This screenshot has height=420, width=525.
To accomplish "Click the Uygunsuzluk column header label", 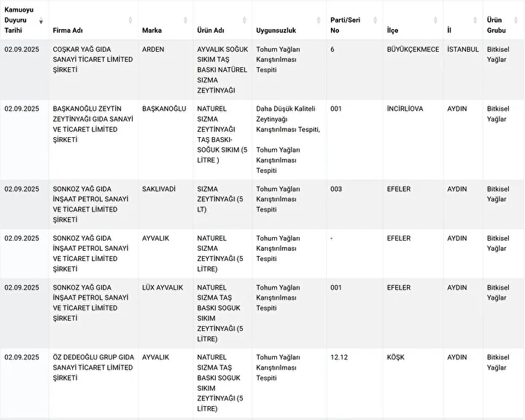I will tap(276, 31).
